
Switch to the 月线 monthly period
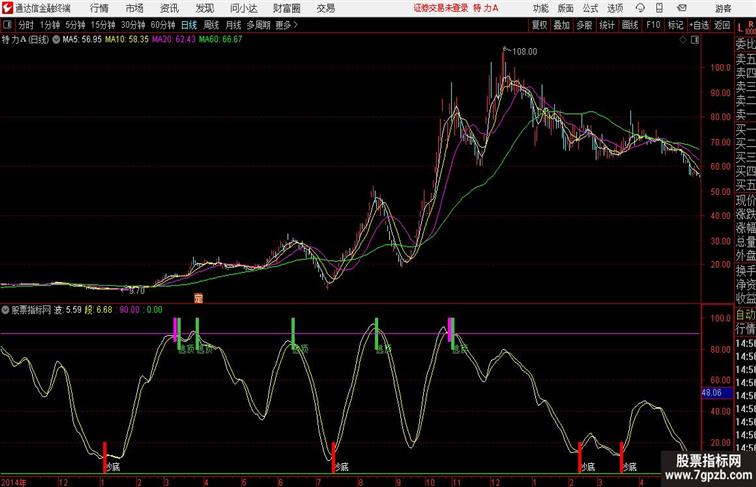coord(233,25)
